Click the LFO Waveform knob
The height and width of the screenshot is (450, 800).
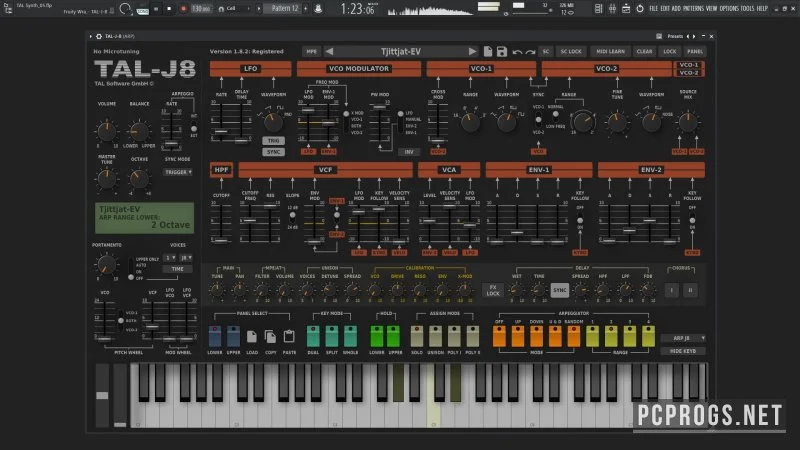point(273,122)
